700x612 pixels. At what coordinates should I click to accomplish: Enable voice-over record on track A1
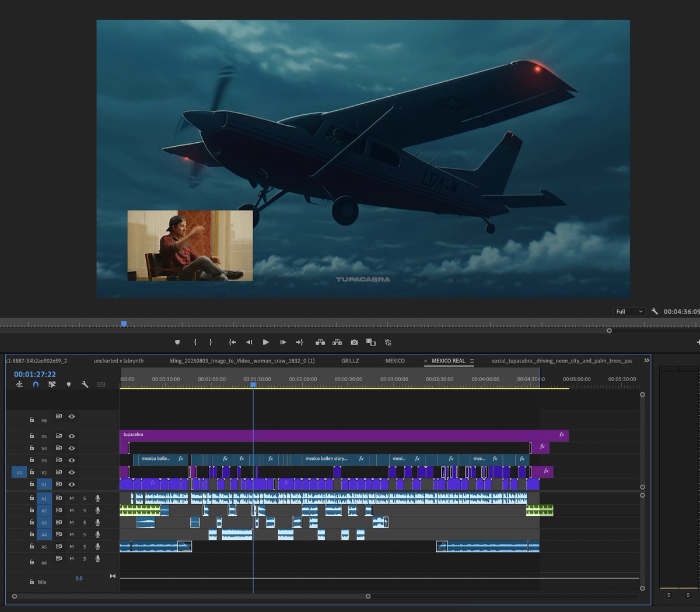97,498
